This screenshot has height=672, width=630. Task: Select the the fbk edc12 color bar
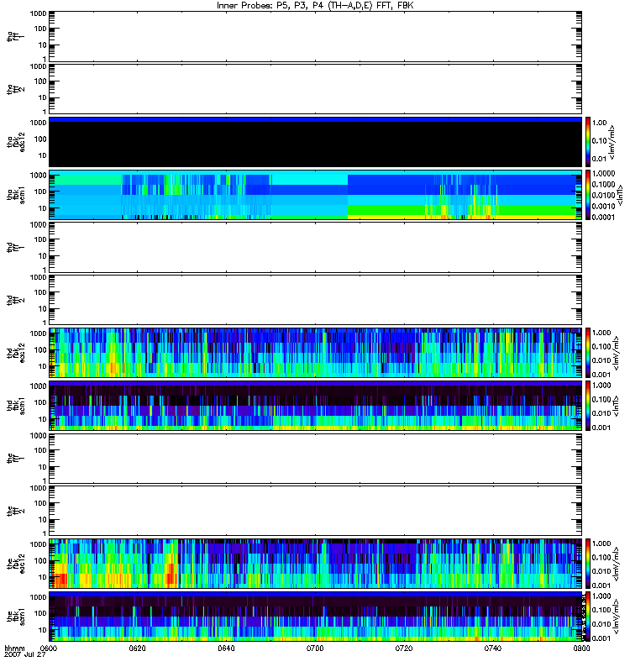click(x=588, y=564)
